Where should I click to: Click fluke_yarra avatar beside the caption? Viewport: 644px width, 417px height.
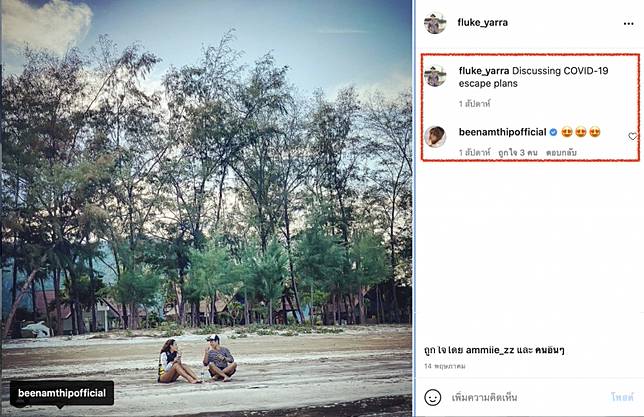coord(435,76)
